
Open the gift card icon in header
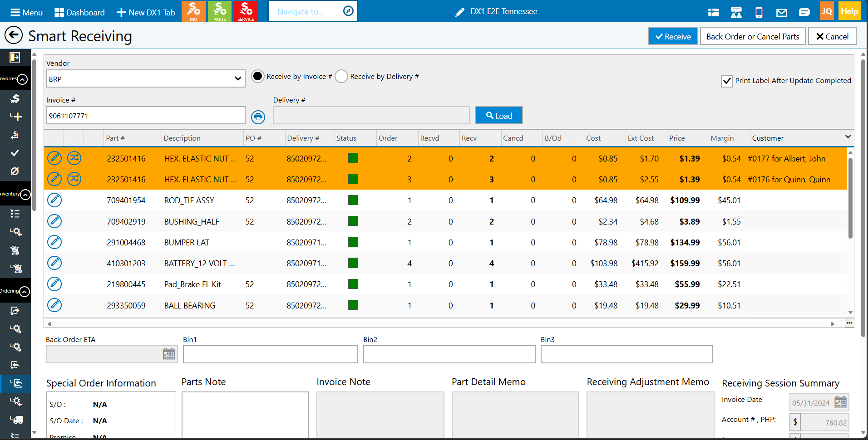pyautogui.click(x=714, y=12)
